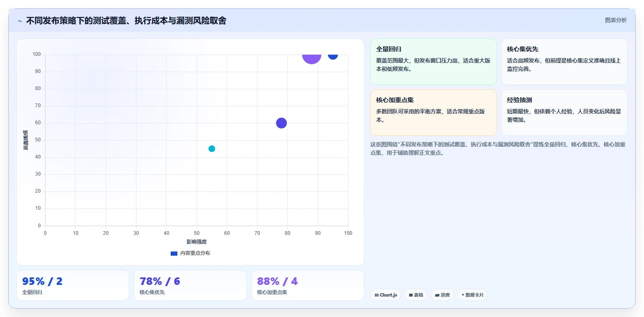Screen dimensions: 644x317
Task: Select the 78% / 6 核心集优先 stat card
Action: 190,285
